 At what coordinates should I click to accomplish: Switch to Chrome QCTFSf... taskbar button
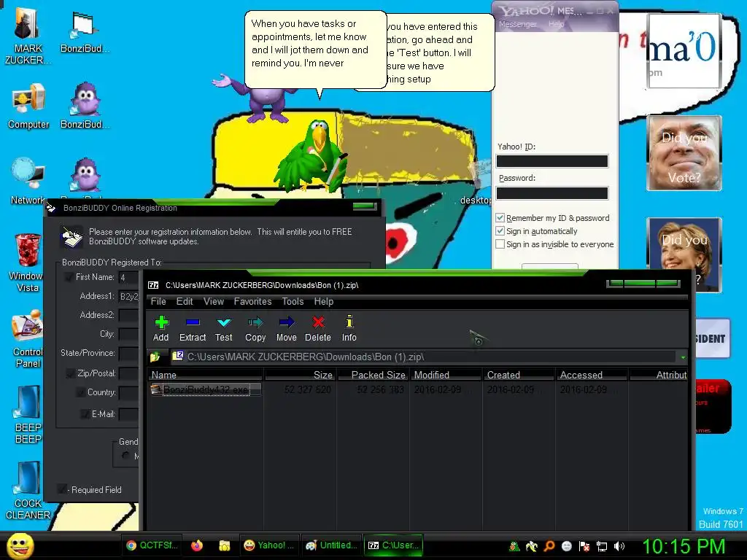click(x=152, y=545)
